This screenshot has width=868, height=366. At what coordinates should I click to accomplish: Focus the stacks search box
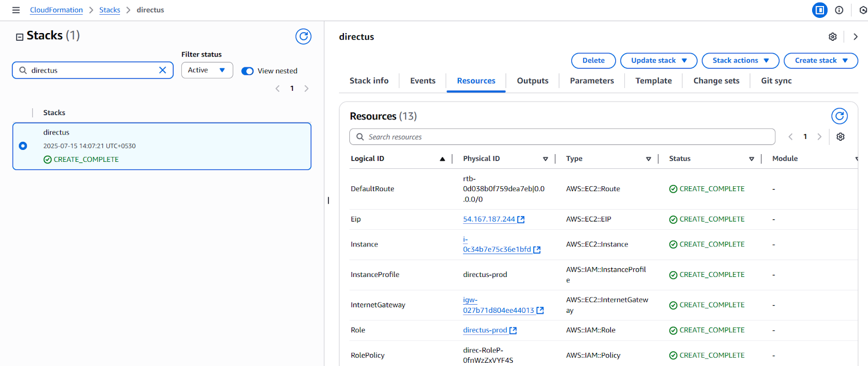(92, 70)
